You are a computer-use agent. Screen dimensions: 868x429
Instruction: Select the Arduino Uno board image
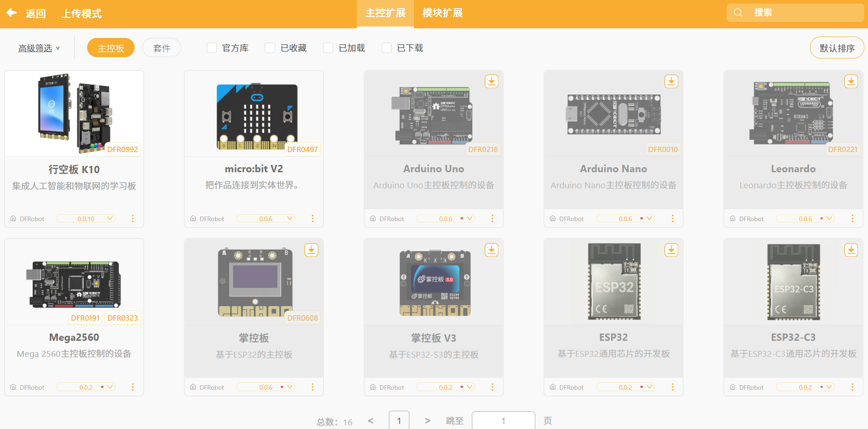pyautogui.click(x=432, y=116)
